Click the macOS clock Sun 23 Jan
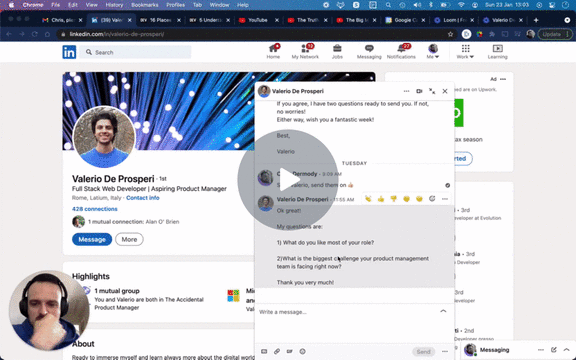The height and width of the screenshot is (360, 576). tap(507, 5)
